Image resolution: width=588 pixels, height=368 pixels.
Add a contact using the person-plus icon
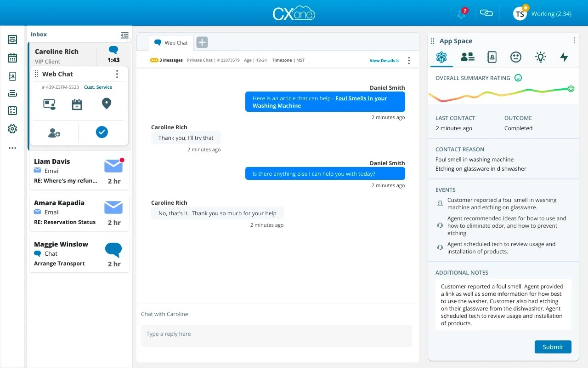(54, 132)
